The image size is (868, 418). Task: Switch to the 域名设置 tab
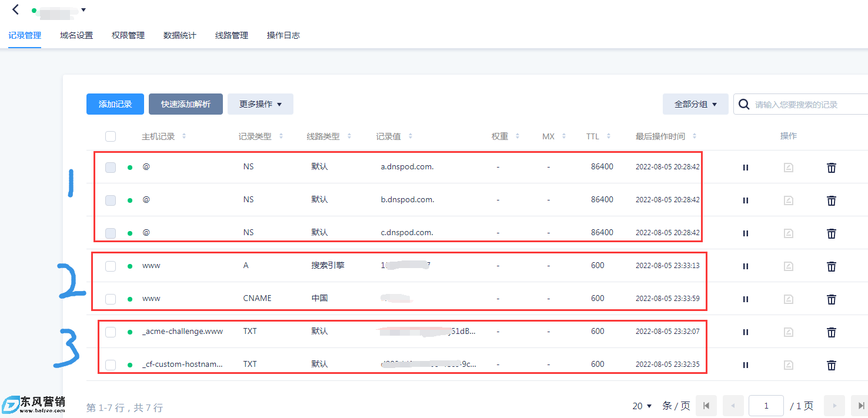[76, 35]
